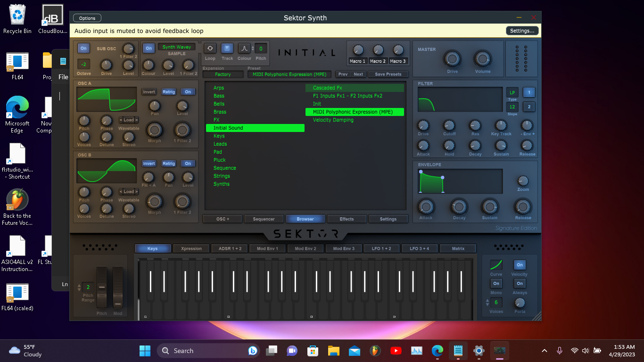Click the Envelope Attack knob
The image size is (644, 362).
pos(426,207)
